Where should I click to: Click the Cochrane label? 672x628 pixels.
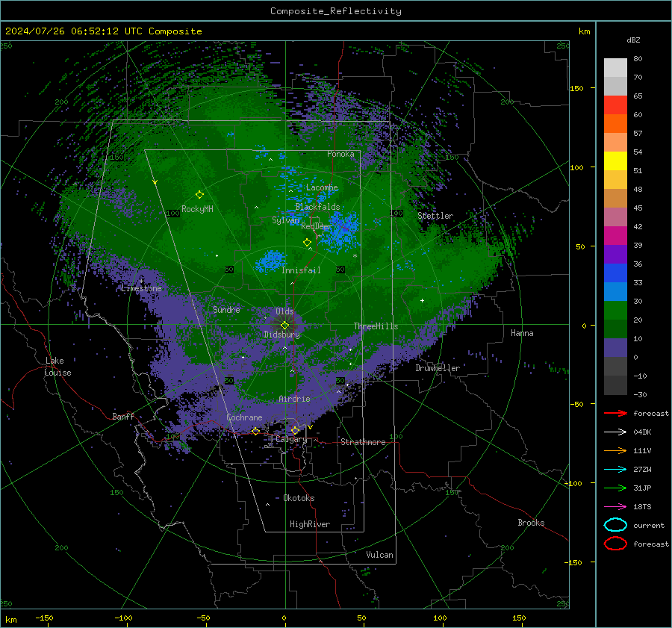tap(244, 417)
